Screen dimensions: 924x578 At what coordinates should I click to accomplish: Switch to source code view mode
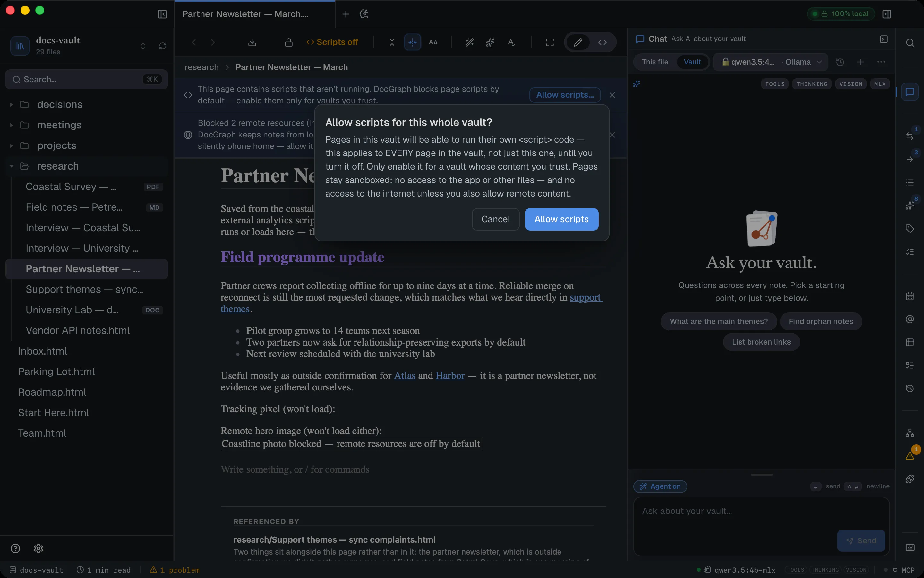[x=603, y=42]
